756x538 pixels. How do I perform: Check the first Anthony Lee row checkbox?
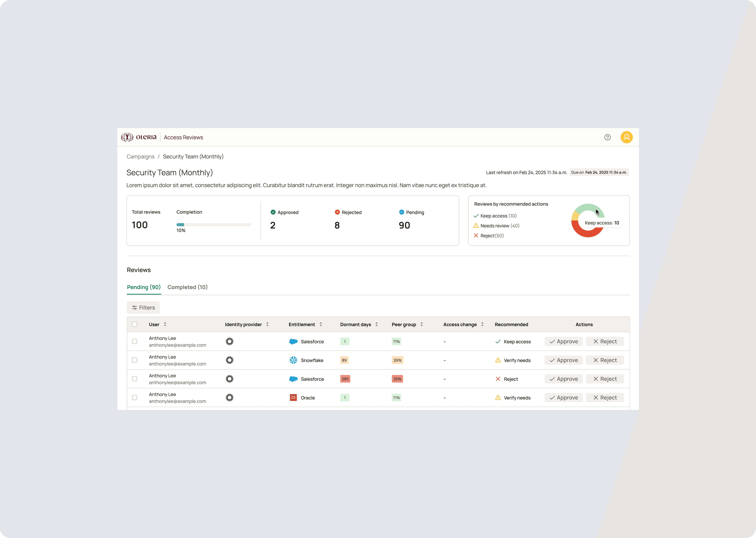[134, 342]
